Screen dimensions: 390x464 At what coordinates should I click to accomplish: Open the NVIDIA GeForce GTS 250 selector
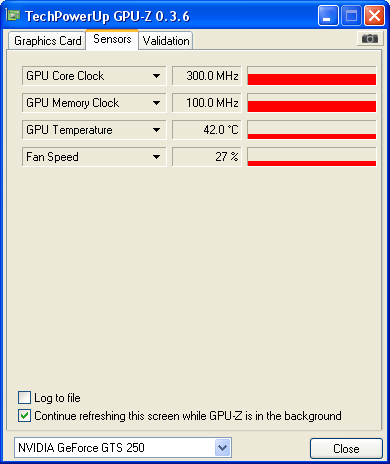point(123,448)
